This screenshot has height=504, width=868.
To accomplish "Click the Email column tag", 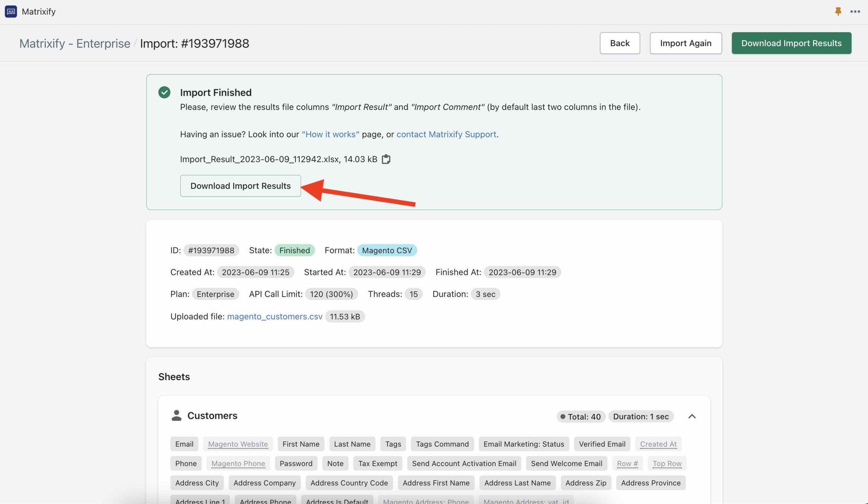I will [x=184, y=444].
